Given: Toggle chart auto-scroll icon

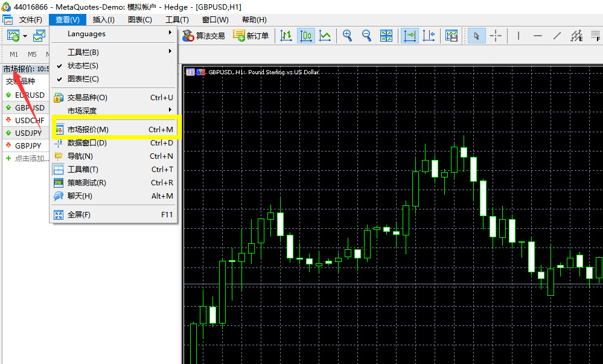Looking at the screenshot, I should pyautogui.click(x=410, y=36).
